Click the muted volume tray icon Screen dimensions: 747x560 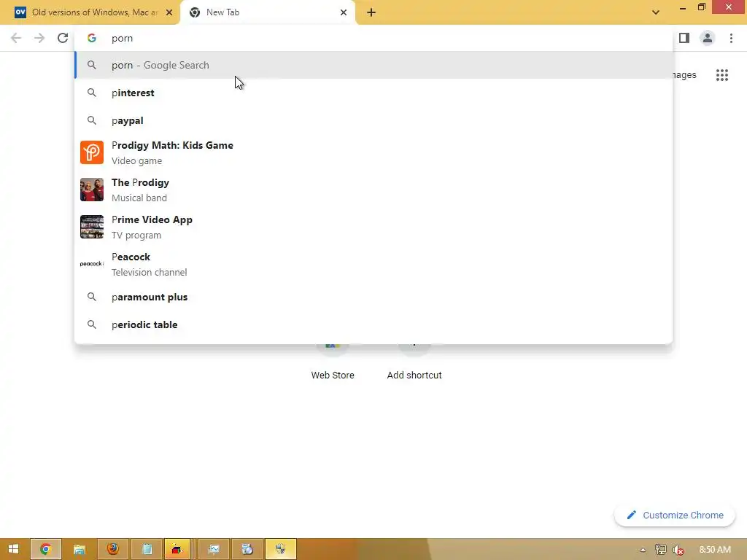pyautogui.click(x=678, y=550)
